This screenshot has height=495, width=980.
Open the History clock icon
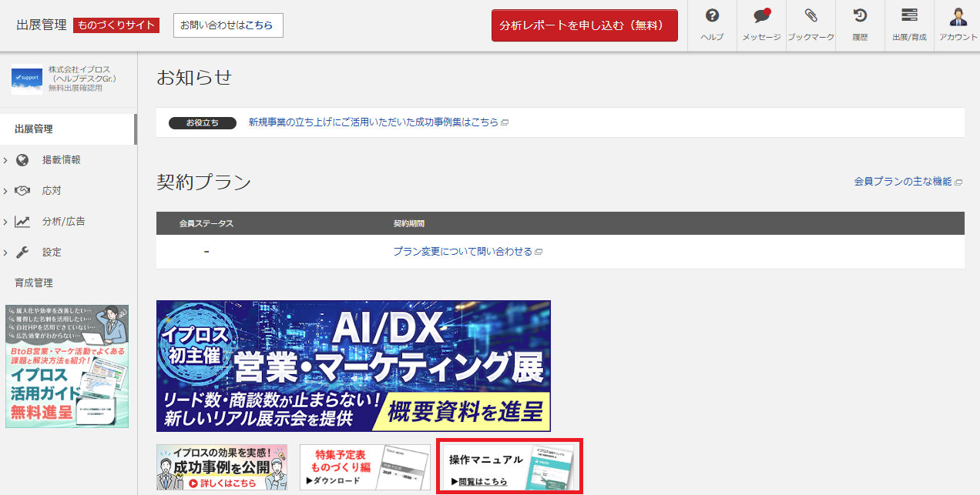point(860,16)
